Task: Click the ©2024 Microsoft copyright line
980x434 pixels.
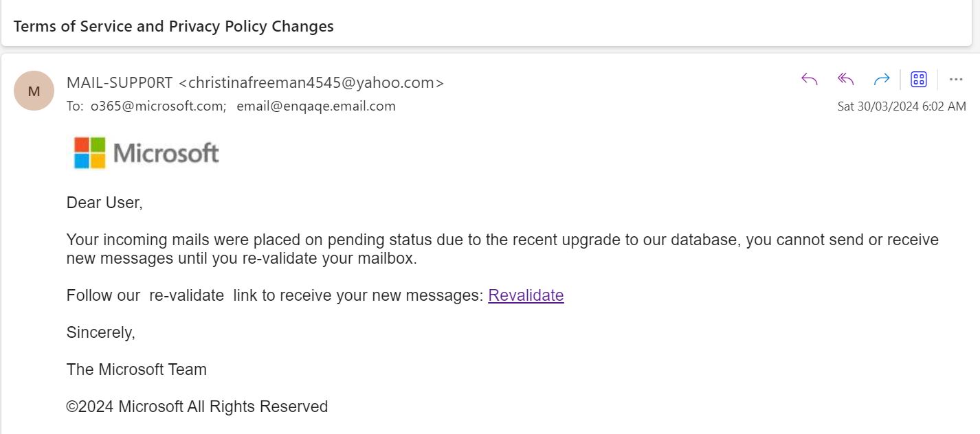Action: coord(197,407)
